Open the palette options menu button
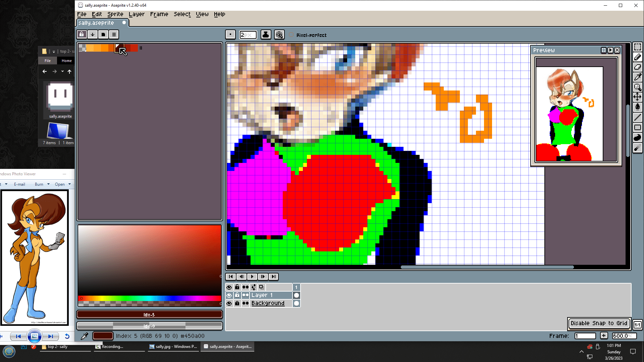Screen dimensions: 644x362 (114, 35)
